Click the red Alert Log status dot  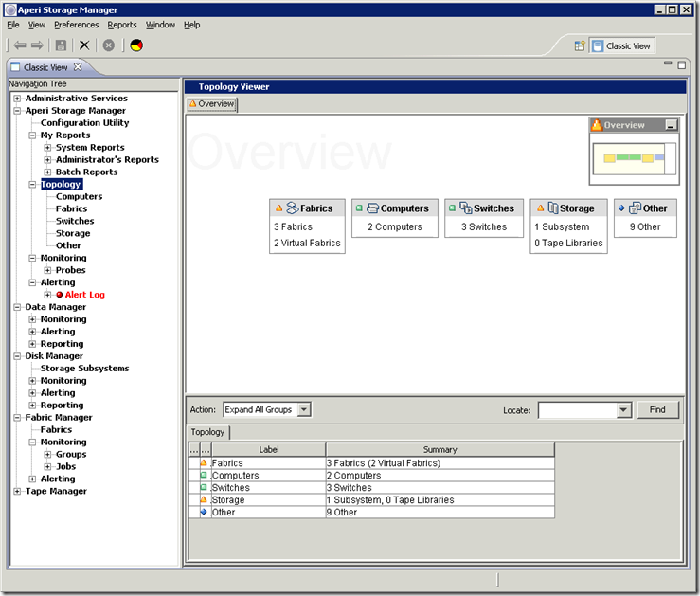coord(60,295)
